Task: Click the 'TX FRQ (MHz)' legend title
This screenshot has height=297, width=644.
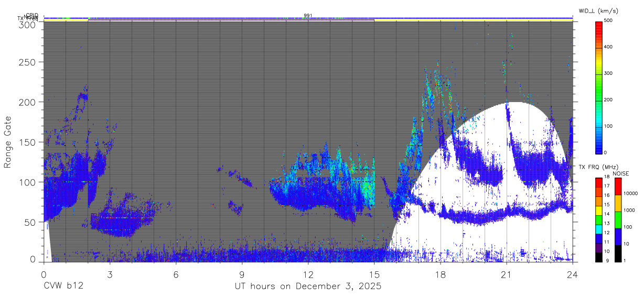Action: tap(598, 167)
